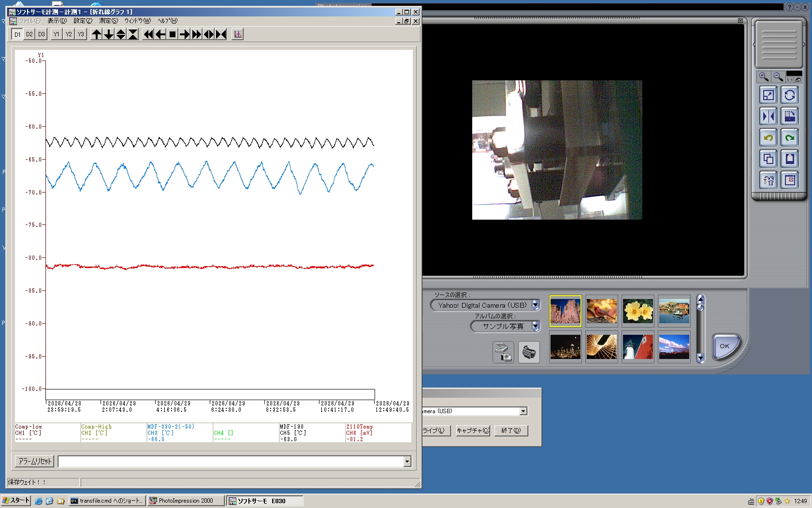812x508 pixels.
Task: Click the stop square toolbar icon
Action: click(x=172, y=34)
